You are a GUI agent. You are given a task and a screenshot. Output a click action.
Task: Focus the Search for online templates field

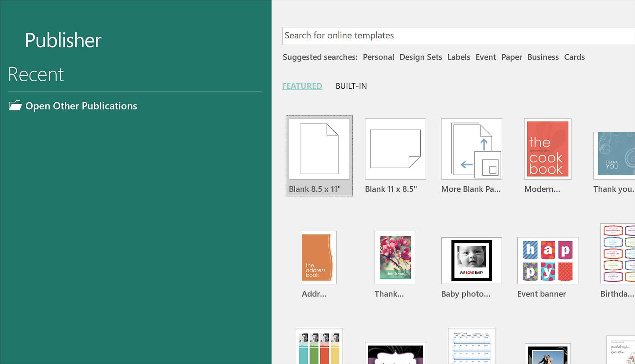pos(457,36)
